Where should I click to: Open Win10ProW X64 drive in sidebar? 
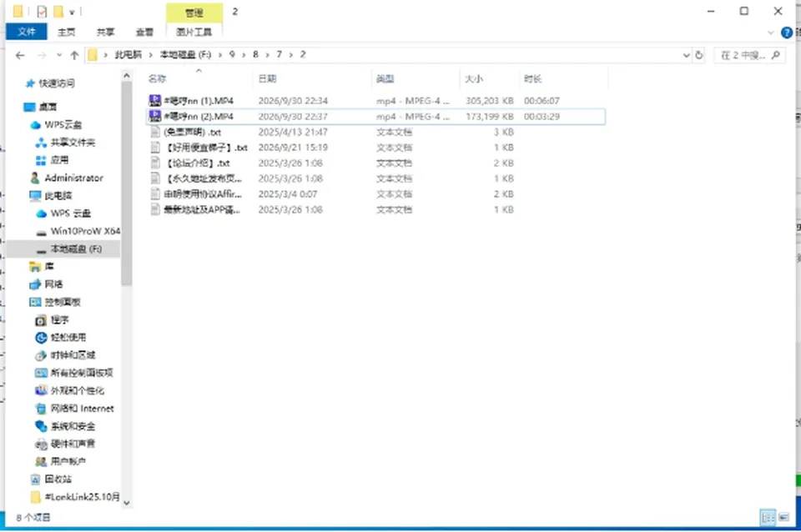pos(78,231)
